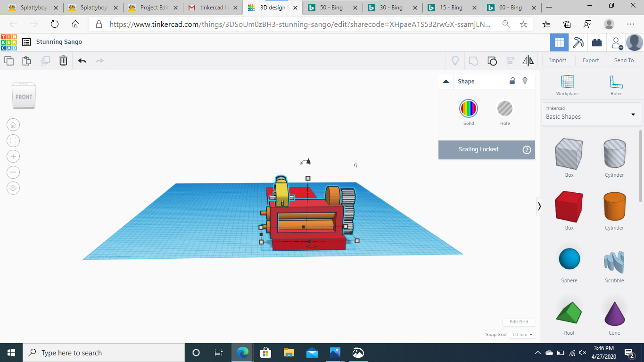Collapse the Shape panel
Viewport: 644px width, 362px height.
click(x=446, y=82)
